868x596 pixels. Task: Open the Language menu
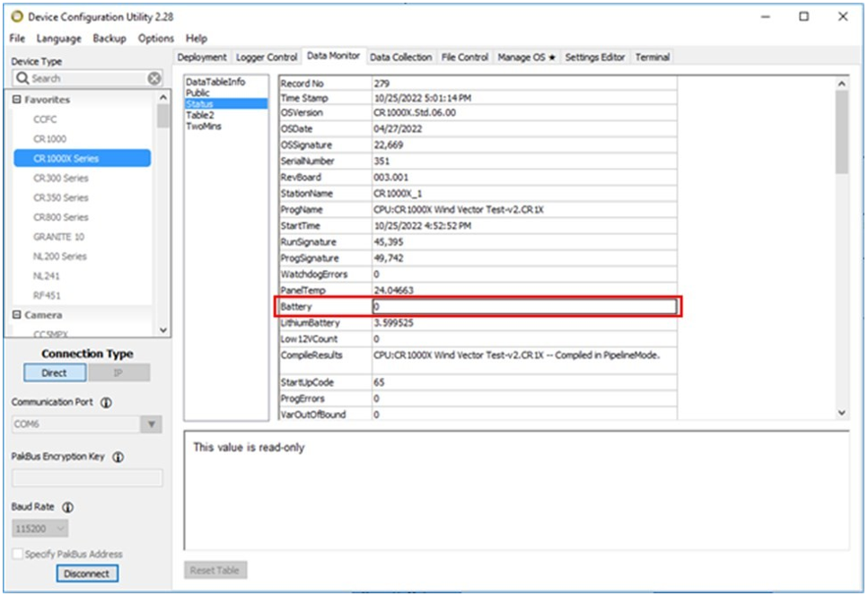pyautogui.click(x=58, y=39)
